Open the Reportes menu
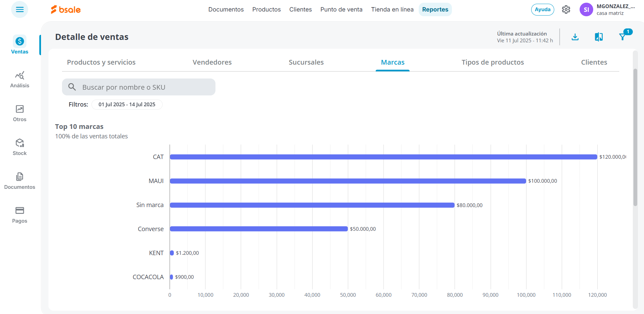 coord(435,9)
